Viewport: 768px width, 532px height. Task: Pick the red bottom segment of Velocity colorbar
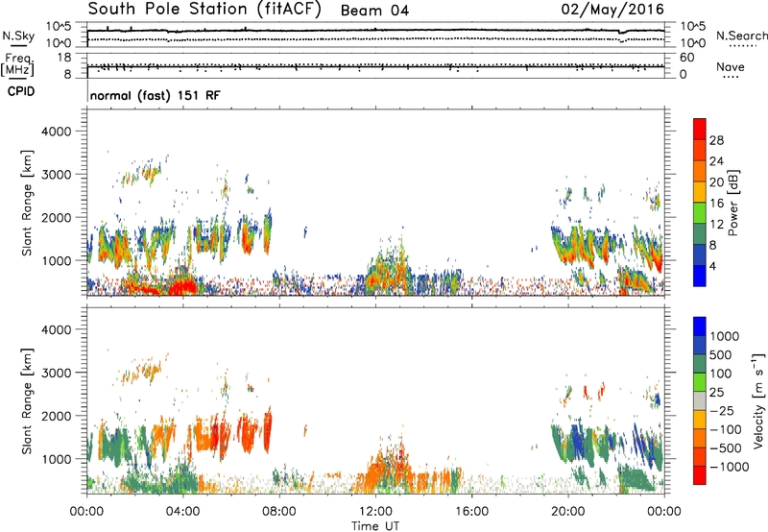[x=700, y=475]
